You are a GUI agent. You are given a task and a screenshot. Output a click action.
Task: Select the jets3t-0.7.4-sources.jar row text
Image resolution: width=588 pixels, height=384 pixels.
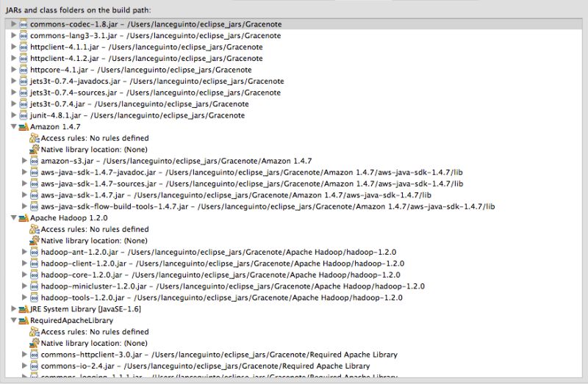(155, 93)
